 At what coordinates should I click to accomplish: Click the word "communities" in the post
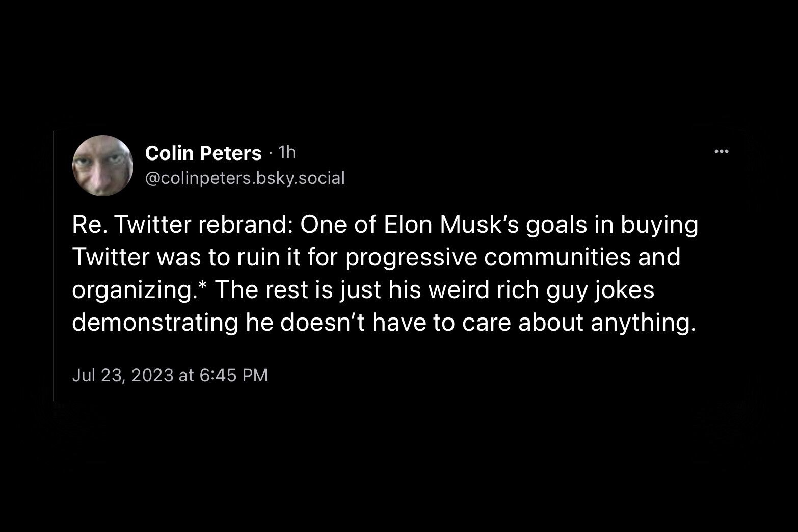pos(555,258)
